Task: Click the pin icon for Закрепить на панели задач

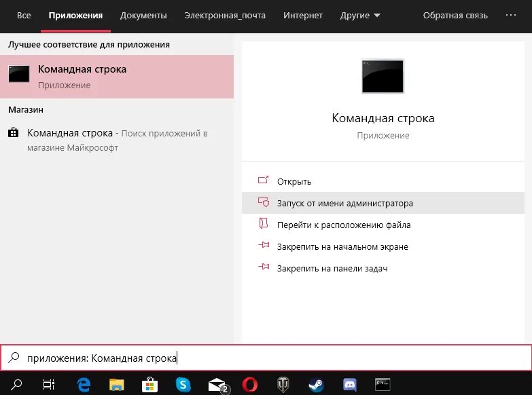Action: click(x=264, y=267)
